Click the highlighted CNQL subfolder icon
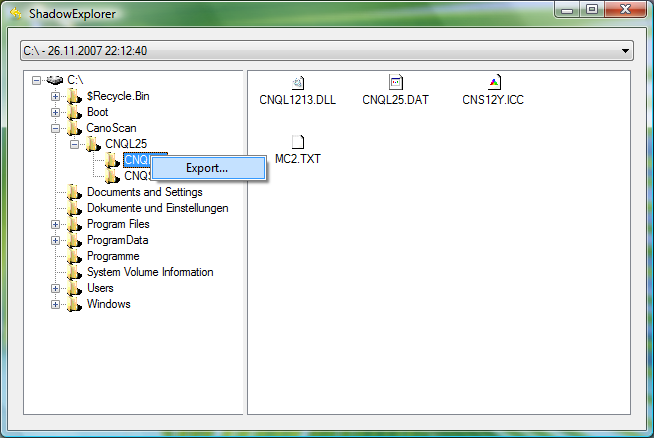 pos(112,160)
